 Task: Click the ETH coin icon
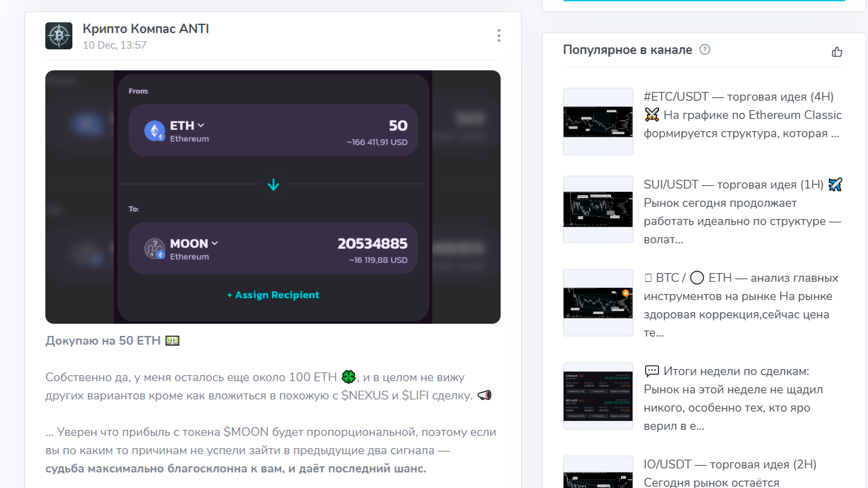(x=154, y=130)
